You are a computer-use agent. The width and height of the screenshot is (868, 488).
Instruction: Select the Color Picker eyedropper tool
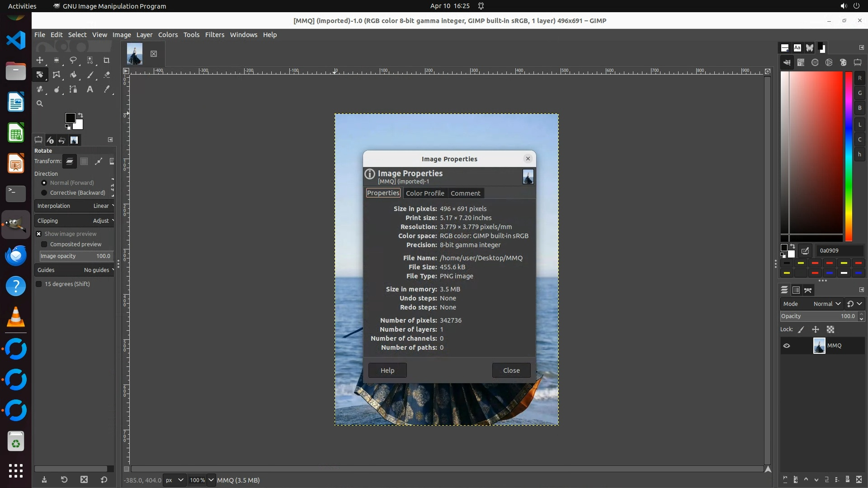(x=107, y=89)
